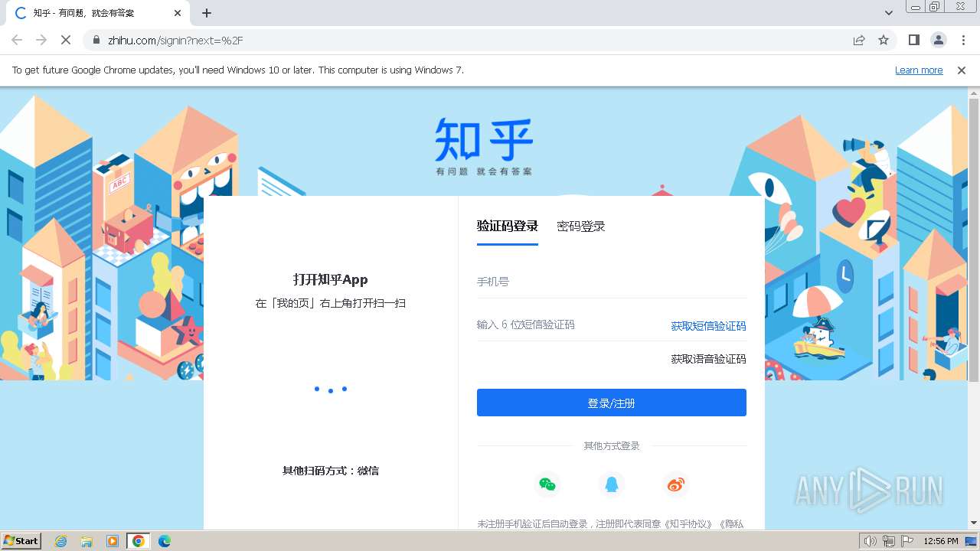Switch to the 验证码登录 tab
Screen dimensions: 980x551
click(x=508, y=227)
